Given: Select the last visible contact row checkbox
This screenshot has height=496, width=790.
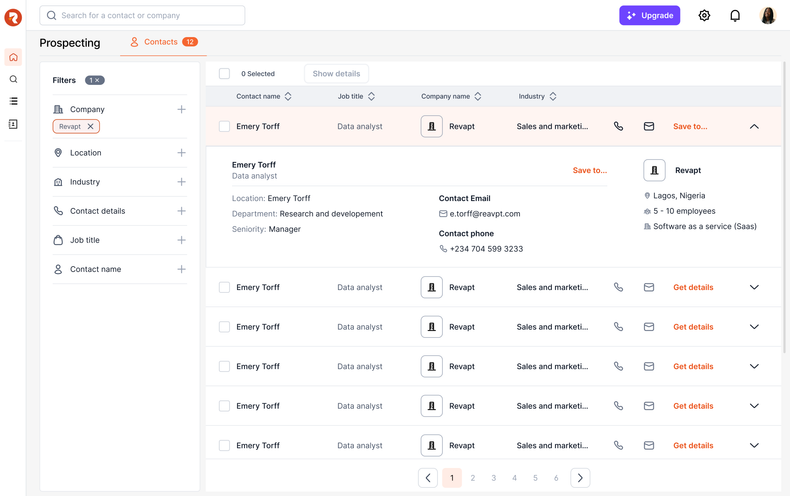Looking at the screenshot, I should 224,446.
